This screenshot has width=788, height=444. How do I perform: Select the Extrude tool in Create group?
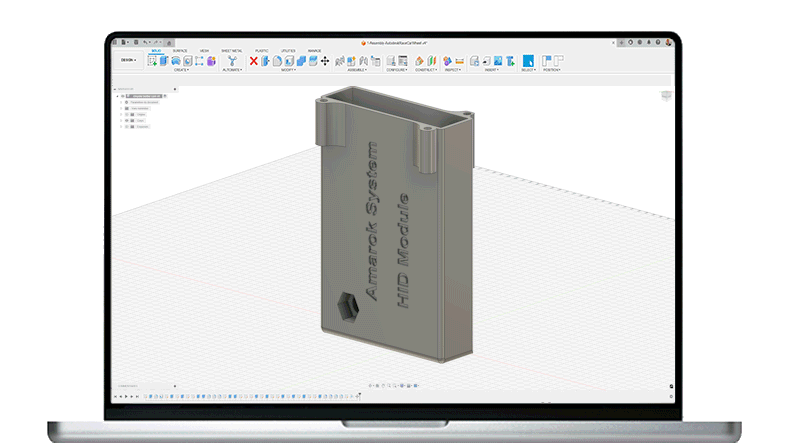[164, 61]
